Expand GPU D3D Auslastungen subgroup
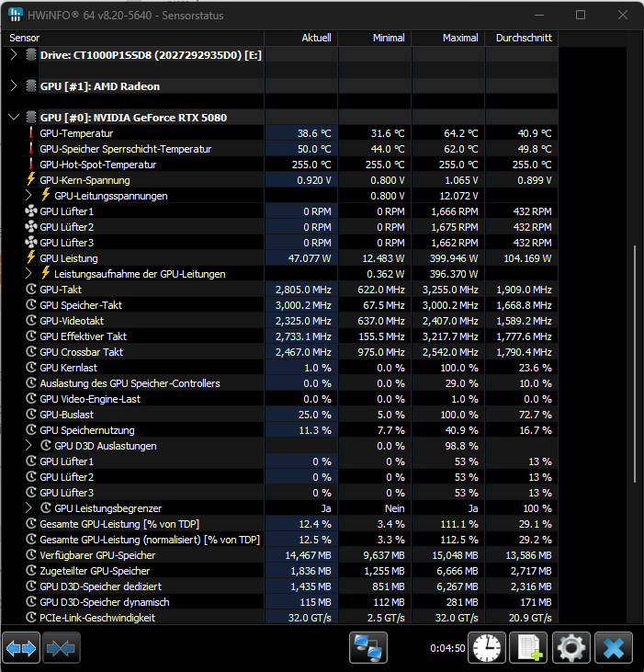 [x=28, y=445]
